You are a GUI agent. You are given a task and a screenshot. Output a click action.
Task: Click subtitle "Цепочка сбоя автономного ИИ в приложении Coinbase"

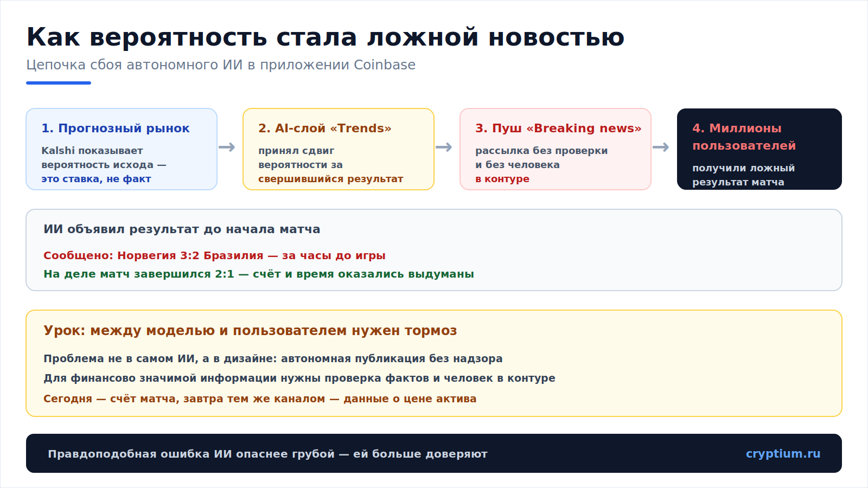pos(221,65)
